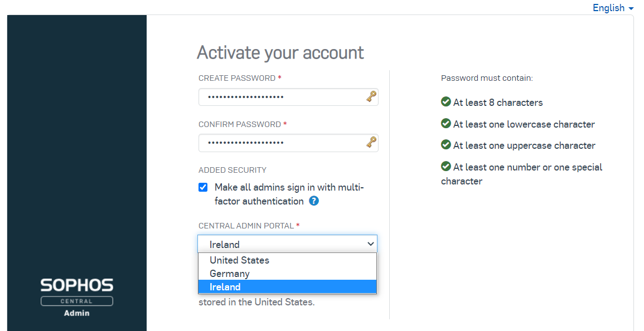Click the At least one lowercase character text

524,124
